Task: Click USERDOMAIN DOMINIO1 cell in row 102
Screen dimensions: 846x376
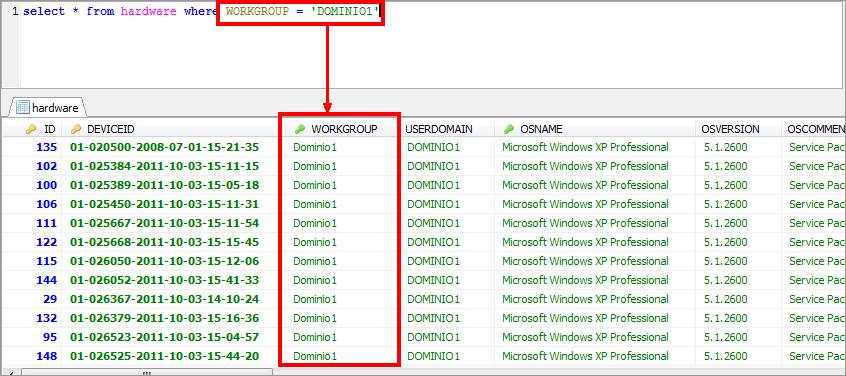Action: pyautogui.click(x=433, y=166)
